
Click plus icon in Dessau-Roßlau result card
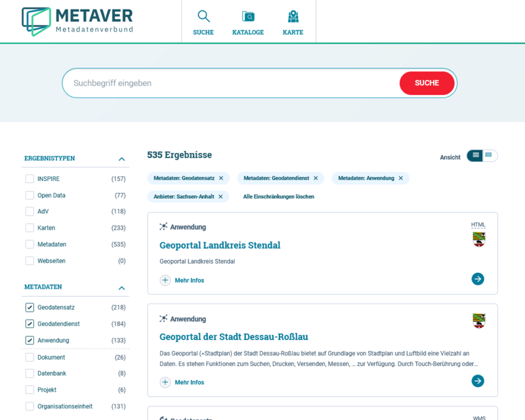[x=165, y=382]
